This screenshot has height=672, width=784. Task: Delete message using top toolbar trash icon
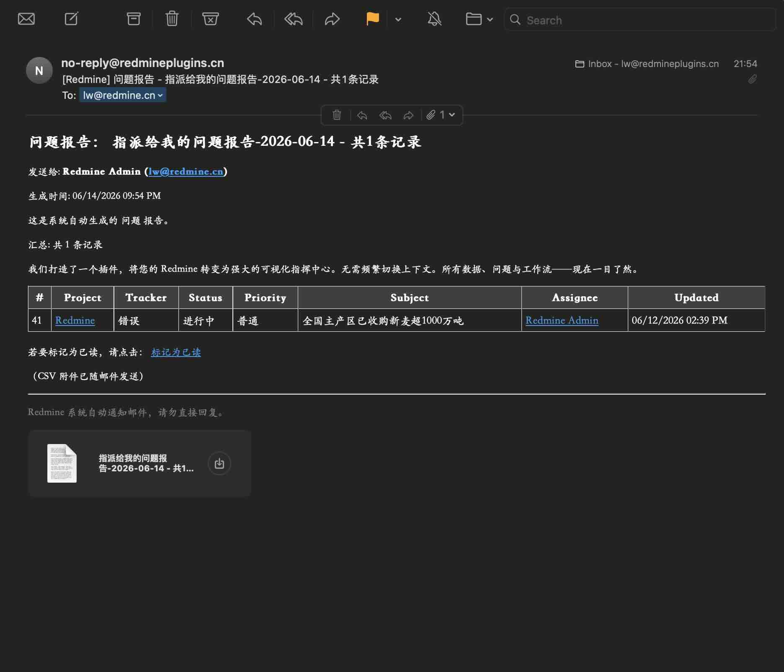172,19
